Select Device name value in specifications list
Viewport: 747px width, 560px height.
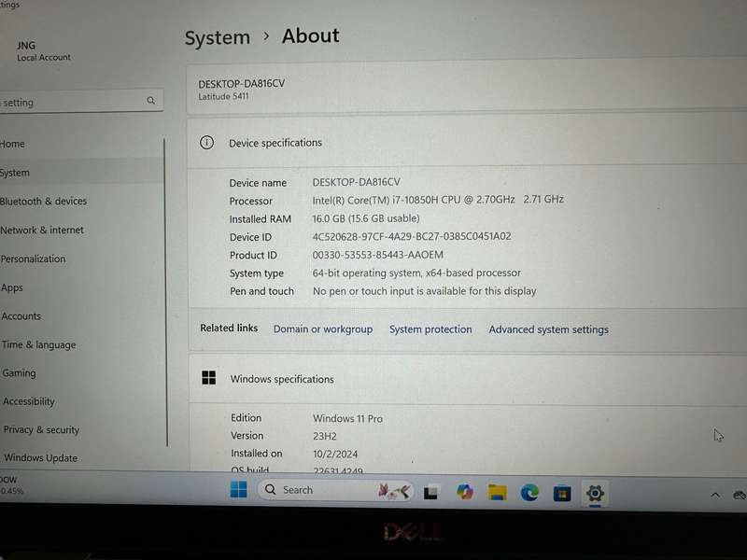click(x=357, y=182)
